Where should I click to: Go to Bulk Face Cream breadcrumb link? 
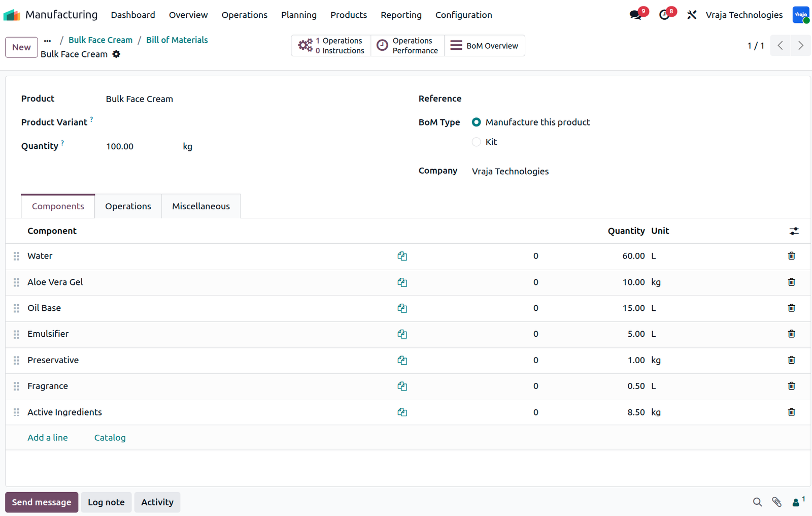pyautogui.click(x=100, y=40)
